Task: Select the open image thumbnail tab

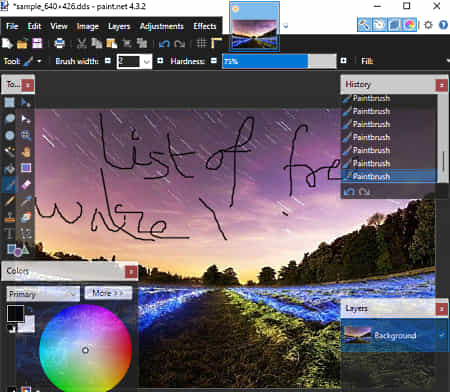Action: pos(254,26)
